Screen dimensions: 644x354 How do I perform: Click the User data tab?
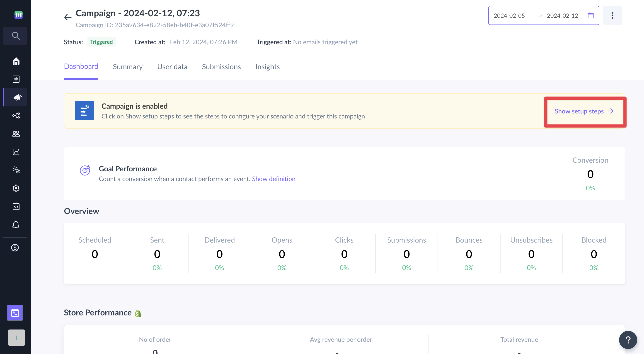tap(172, 67)
